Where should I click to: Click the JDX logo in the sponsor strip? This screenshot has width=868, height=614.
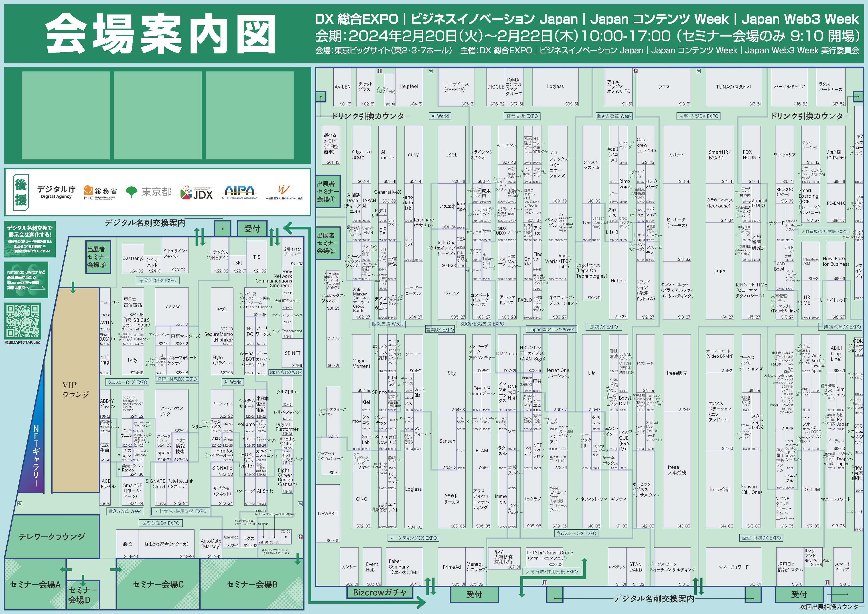pyautogui.click(x=197, y=192)
